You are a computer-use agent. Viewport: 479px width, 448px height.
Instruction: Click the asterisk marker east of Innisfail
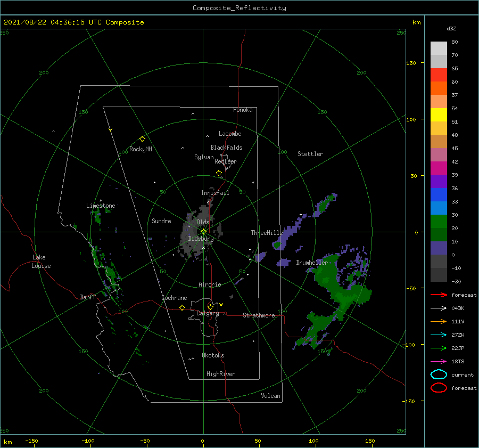(x=253, y=183)
